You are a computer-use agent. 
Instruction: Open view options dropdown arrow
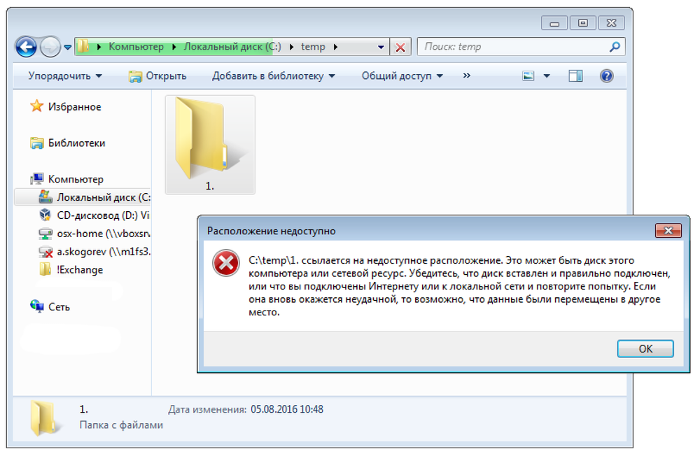coord(546,76)
